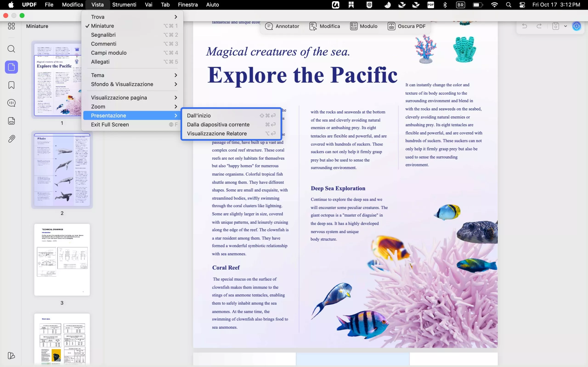588x367 pixels.
Task: Select Visualizzazione Relatore submenu item
Action: [x=217, y=133]
